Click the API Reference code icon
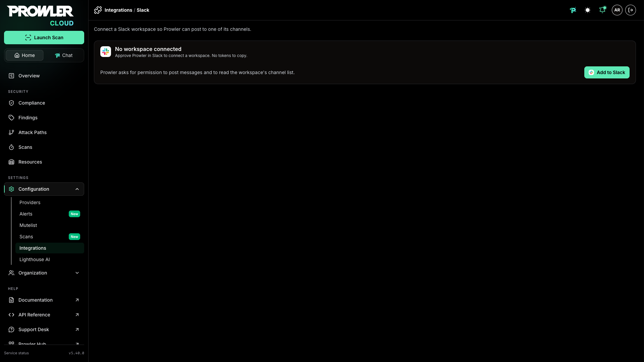 [11, 315]
